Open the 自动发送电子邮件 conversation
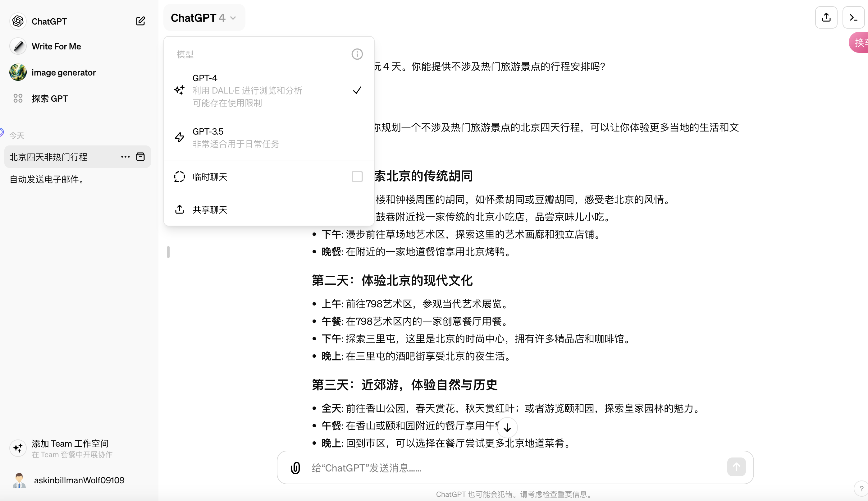 pyautogui.click(x=78, y=179)
